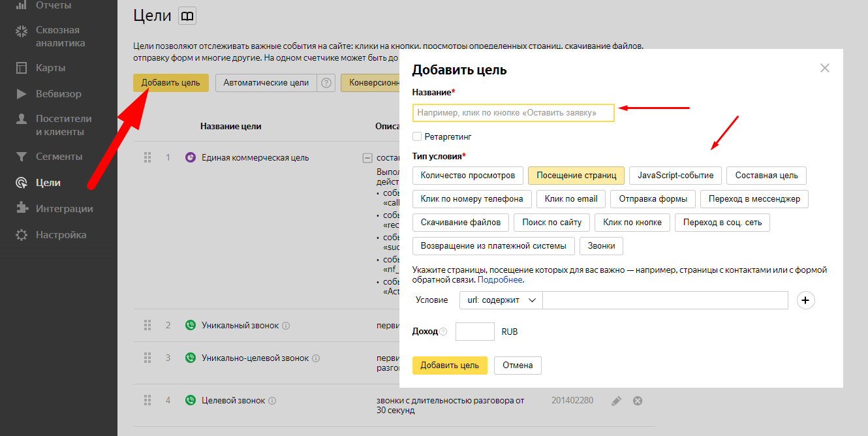Submit with the dialog's Добавить цель button
Screen dimensions: 868x436
(450, 365)
